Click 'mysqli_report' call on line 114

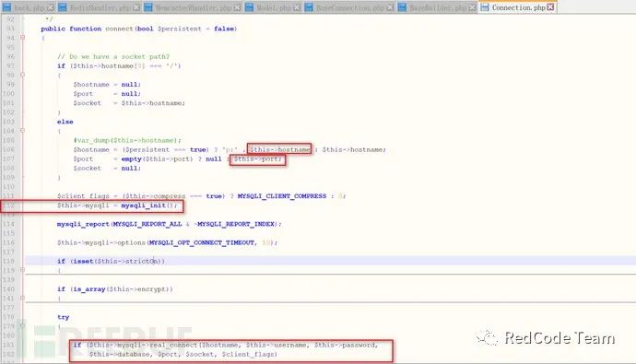pos(83,224)
